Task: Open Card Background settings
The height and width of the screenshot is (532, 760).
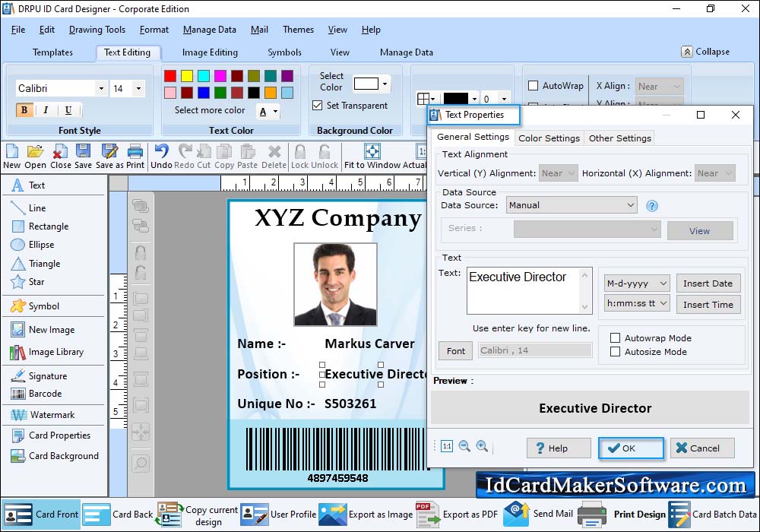Action: point(54,456)
